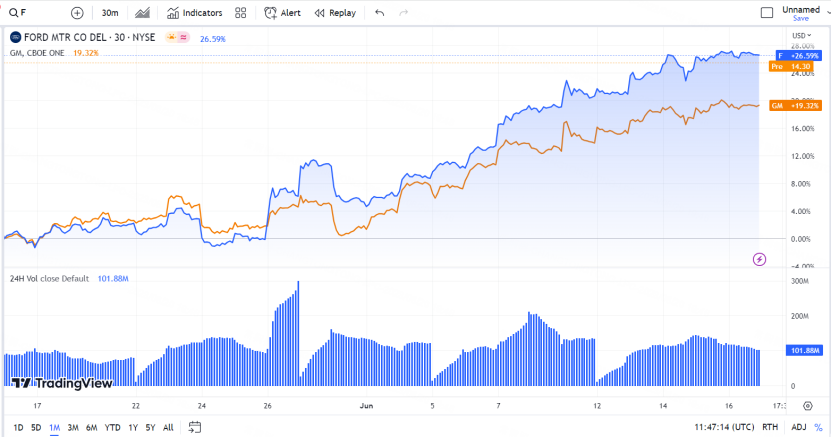The height and width of the screenshot is (437, 831).
Task: Click the symbol search field showing F
Action: [30, 13]
